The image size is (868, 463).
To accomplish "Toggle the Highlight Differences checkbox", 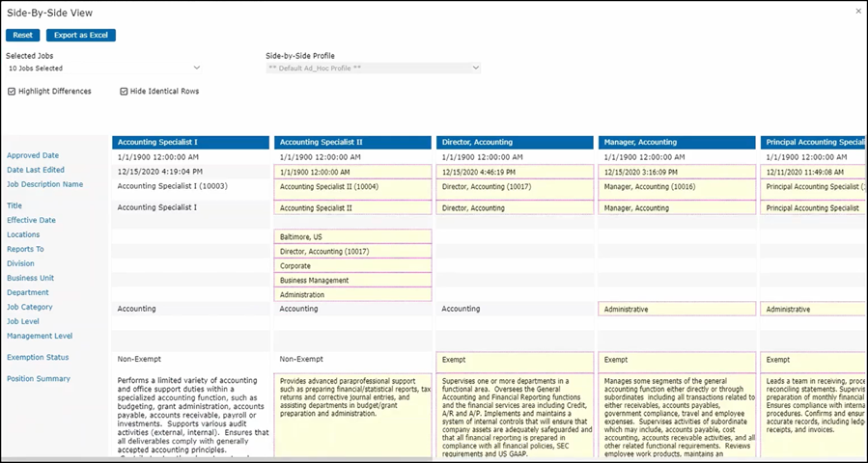I will click(12, 92).
